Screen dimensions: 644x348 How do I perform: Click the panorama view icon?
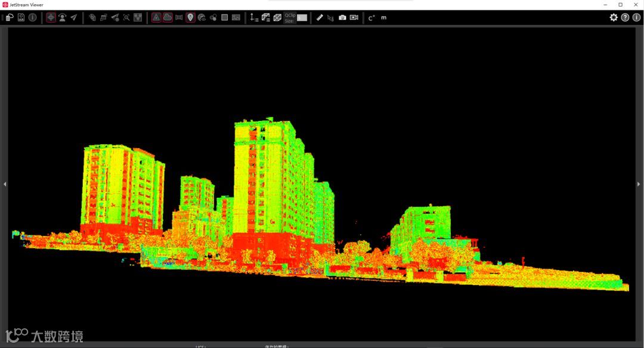(179, 17)
